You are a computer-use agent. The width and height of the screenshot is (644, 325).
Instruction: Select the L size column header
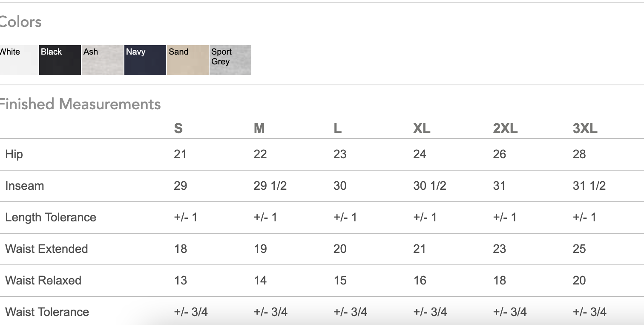pyautogui.click(x=337, y=128)
